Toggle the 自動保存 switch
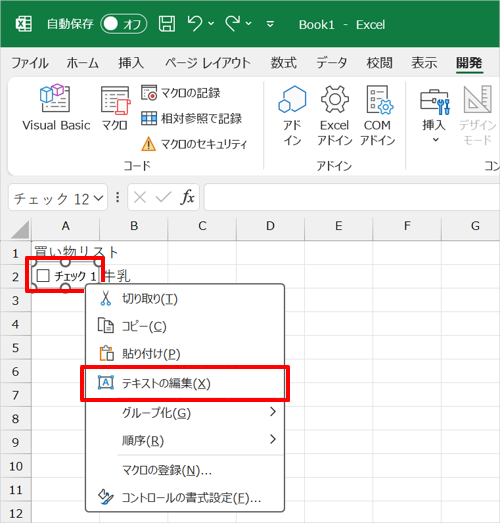This screenshot has height=523, width=500. pos(124,24)
